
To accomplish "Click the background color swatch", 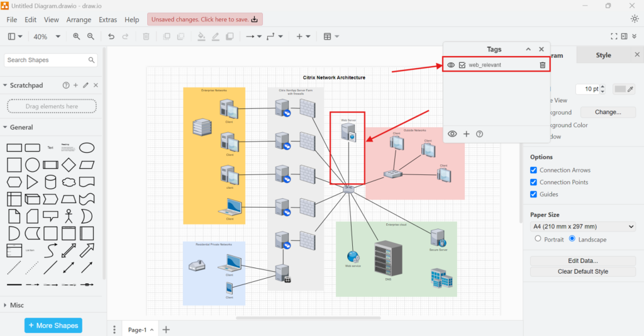I will (x=619, y=89).
